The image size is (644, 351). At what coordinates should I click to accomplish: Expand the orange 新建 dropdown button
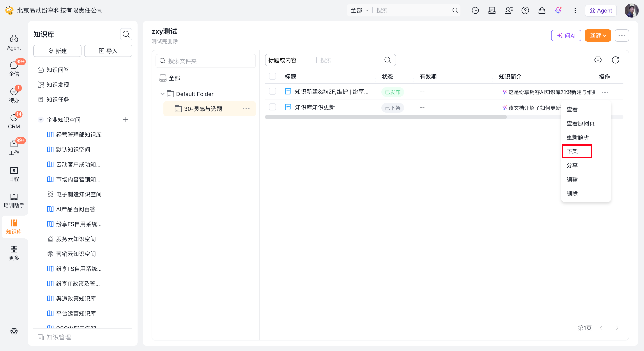pos(598,35)
